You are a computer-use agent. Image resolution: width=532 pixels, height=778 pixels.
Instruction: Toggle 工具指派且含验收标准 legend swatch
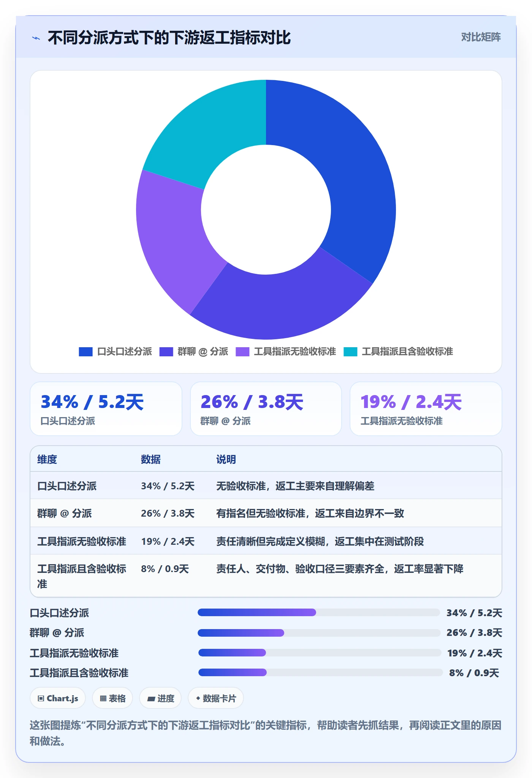[350, 352]
